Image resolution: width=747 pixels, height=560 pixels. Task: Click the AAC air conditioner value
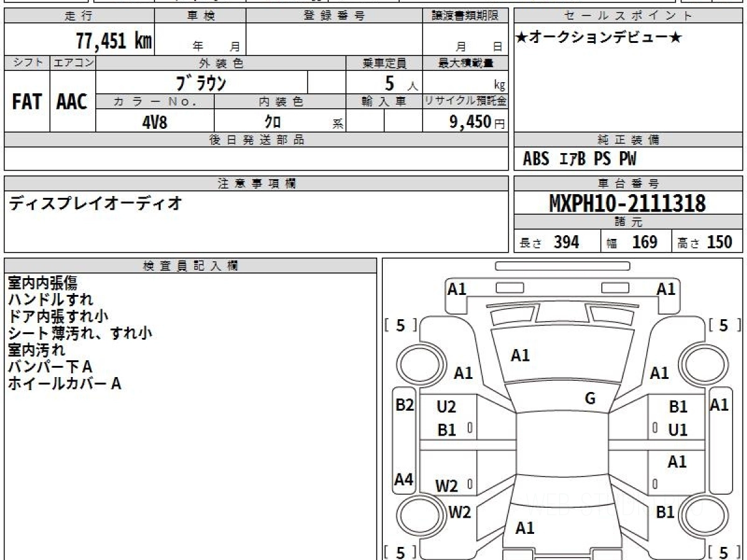[x=72, y=102]
